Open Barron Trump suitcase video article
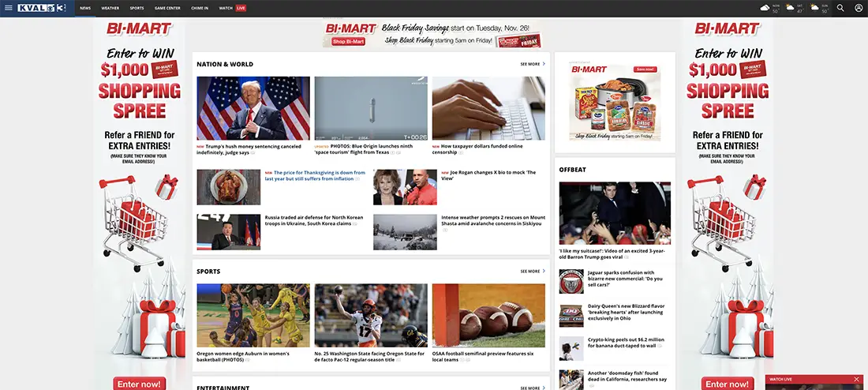 click(612, 253)
